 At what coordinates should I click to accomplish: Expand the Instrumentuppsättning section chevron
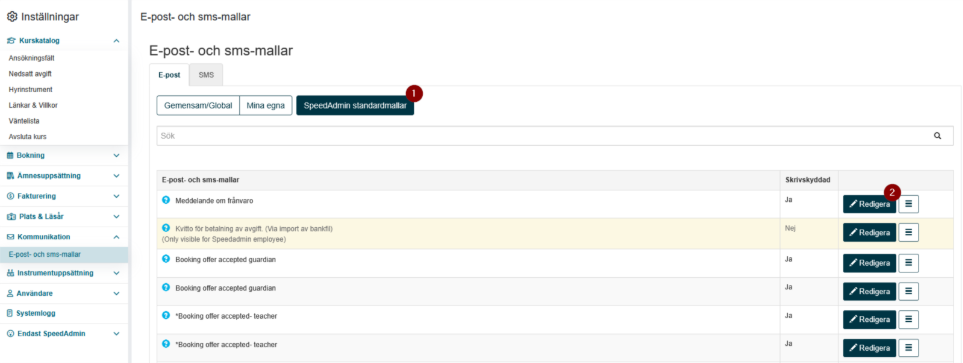click(117, 273)
